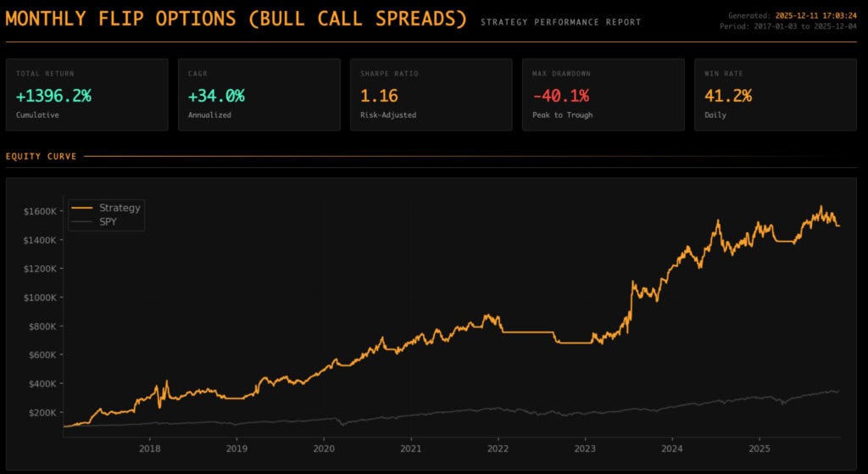Screen dimensions: 868x474
Task: Click the $200K y-axis label
Action: click(x=42, y=412)
